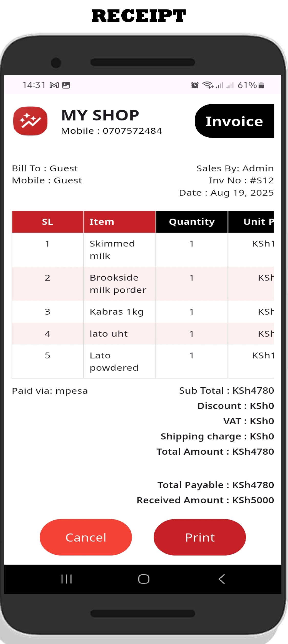Tap the alarm clock status icon

pyautogui.click(x=195, y=85)
